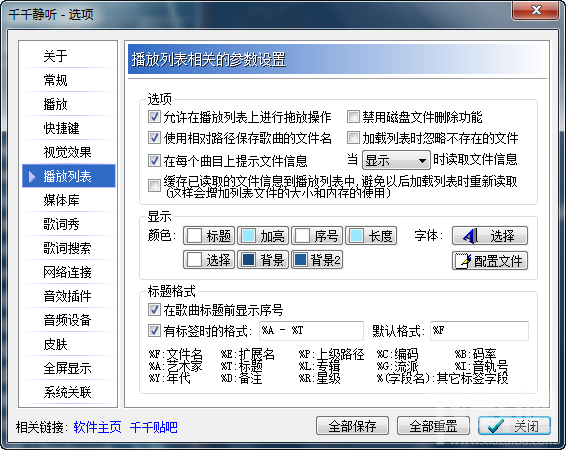Enable 禁用磁盘文件删除功能 checkbox

(x=353, y=117)
